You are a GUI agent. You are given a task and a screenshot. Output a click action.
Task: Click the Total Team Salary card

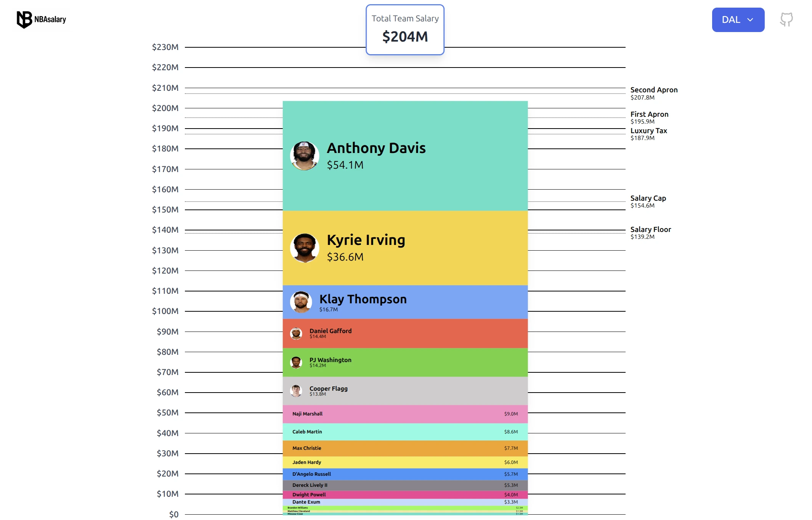click(x=405, y=29)
